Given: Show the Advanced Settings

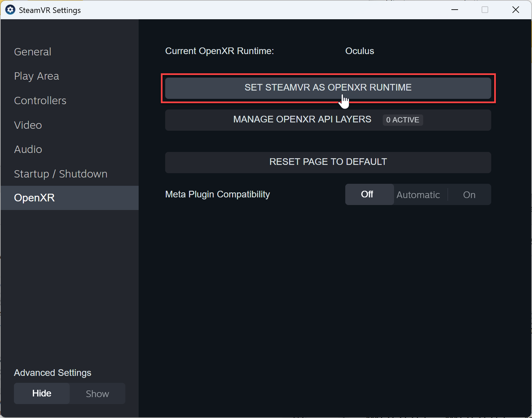Looking at the screenshot, I should (x=97, y=393).
